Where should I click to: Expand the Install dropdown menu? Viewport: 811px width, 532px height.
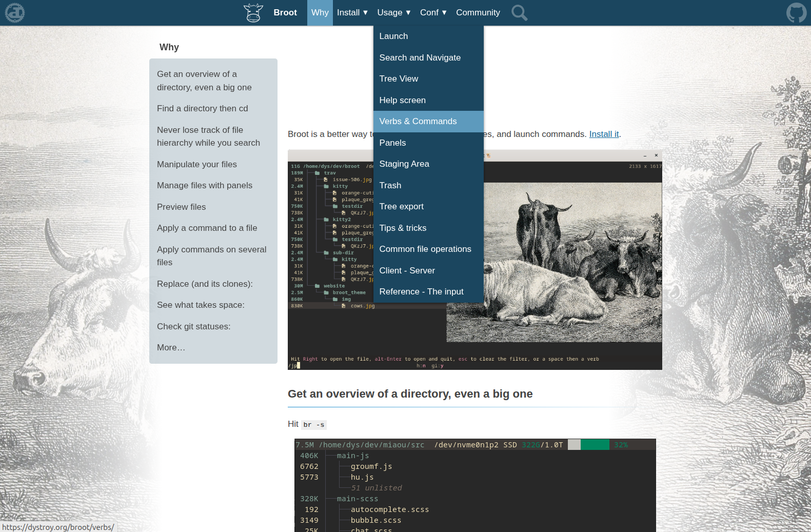352,13
